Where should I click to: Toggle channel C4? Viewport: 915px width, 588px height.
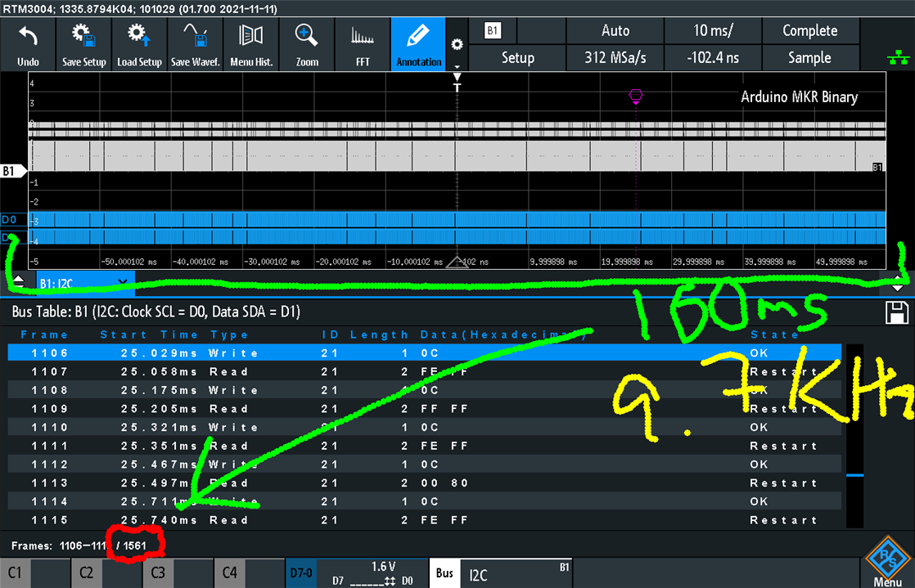(x=249, y=572)
